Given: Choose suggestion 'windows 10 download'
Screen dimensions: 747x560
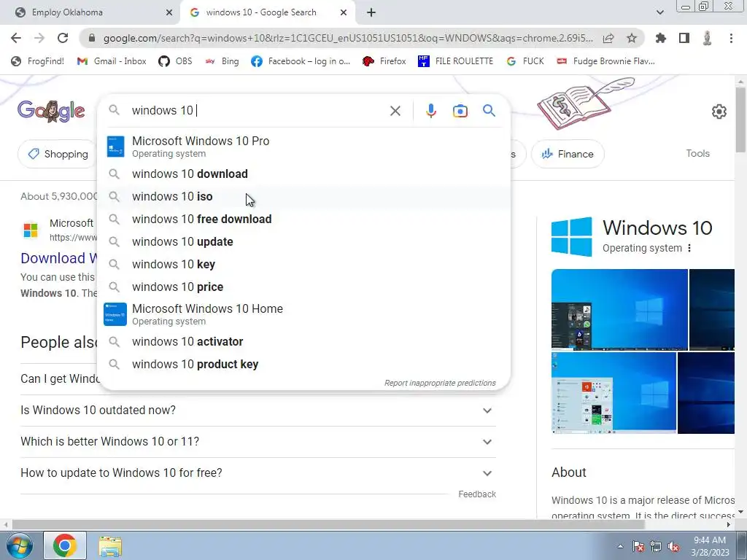Looking at the screenshot, I should (x=303, y=174).
